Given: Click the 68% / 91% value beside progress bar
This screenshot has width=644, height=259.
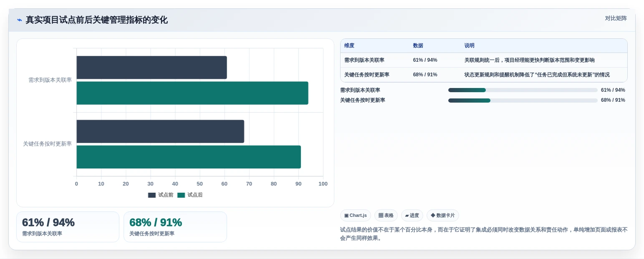Looking at the screenshot, I should tap(613, 100).
